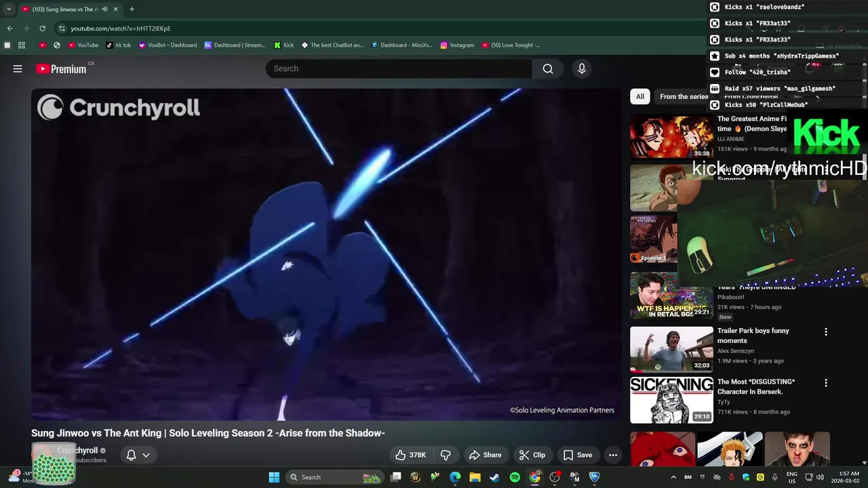Click the address bar URL
Image resolution: width=868 pixels, height=488 pixels.
click(x=121, y=28)
